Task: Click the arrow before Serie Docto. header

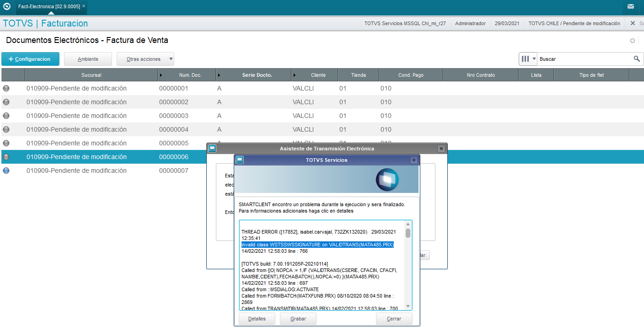Action: point(219,75)
